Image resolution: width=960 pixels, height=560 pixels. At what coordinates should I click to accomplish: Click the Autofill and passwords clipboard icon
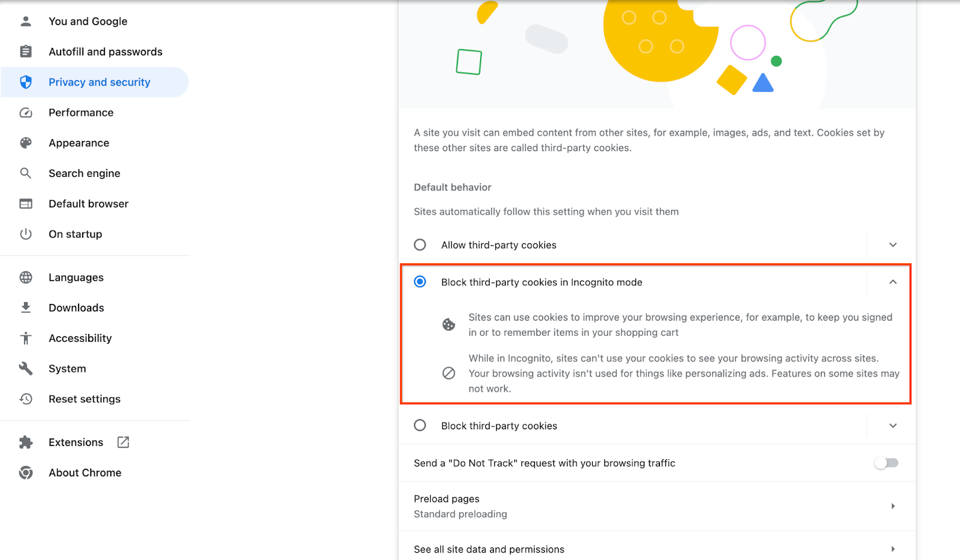coord(25,52)
